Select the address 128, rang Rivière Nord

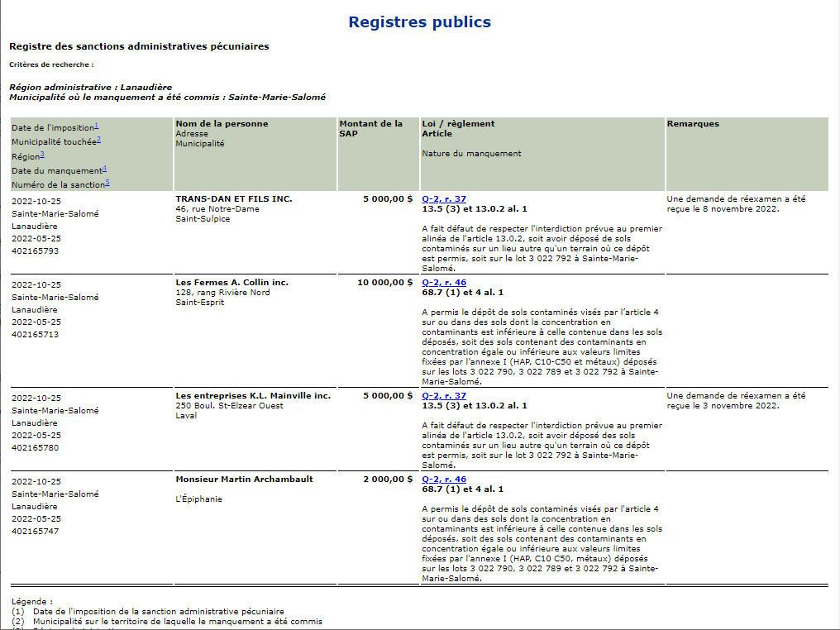pos(223,293)
